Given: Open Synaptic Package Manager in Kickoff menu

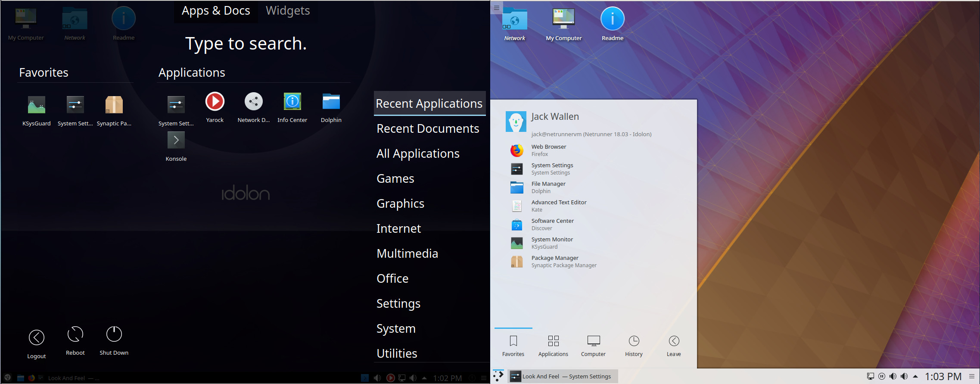Looking at the screenshot, I should tap(594, 262).
